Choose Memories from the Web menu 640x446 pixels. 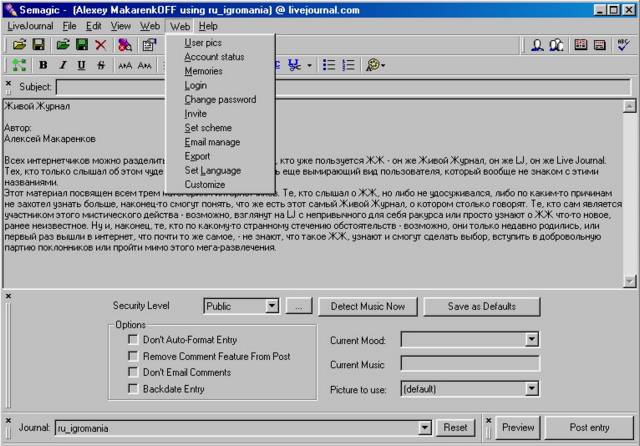tap(220, 71)
